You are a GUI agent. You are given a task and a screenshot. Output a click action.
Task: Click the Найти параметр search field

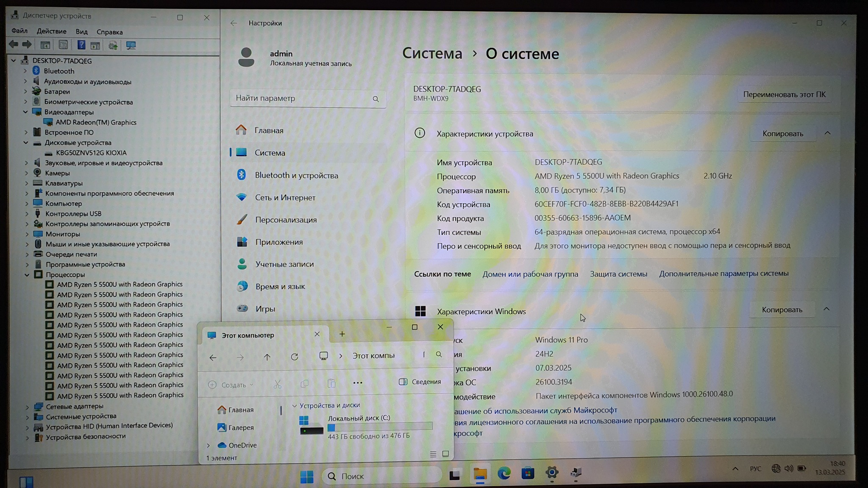tap(301, 98)
